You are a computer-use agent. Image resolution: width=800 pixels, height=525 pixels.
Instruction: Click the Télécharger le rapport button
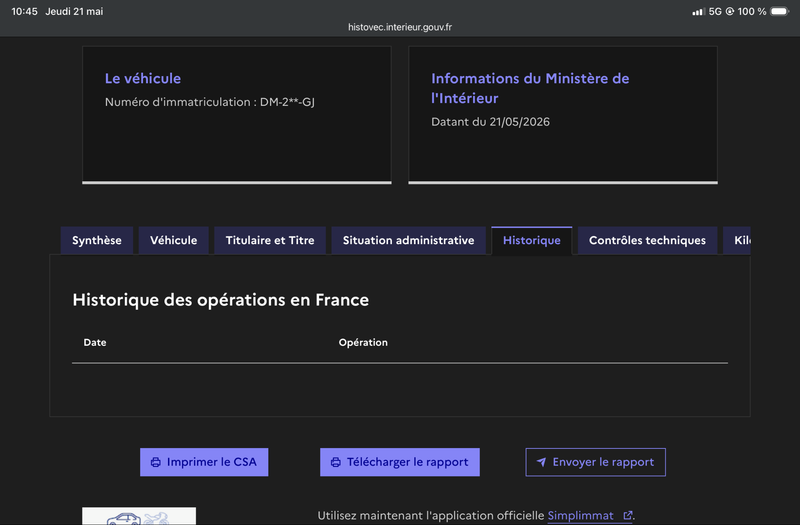click(399, 462)
